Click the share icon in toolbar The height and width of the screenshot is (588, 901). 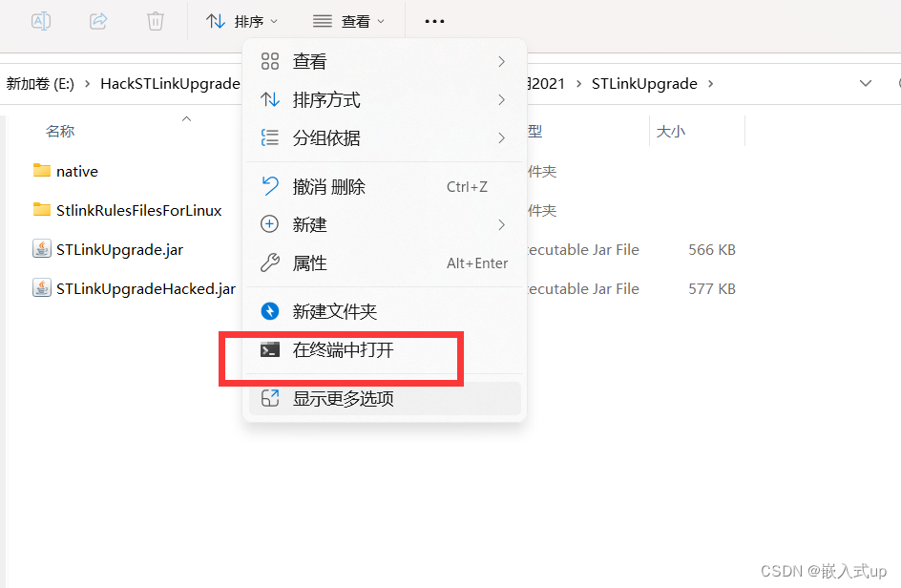[98, 21]
